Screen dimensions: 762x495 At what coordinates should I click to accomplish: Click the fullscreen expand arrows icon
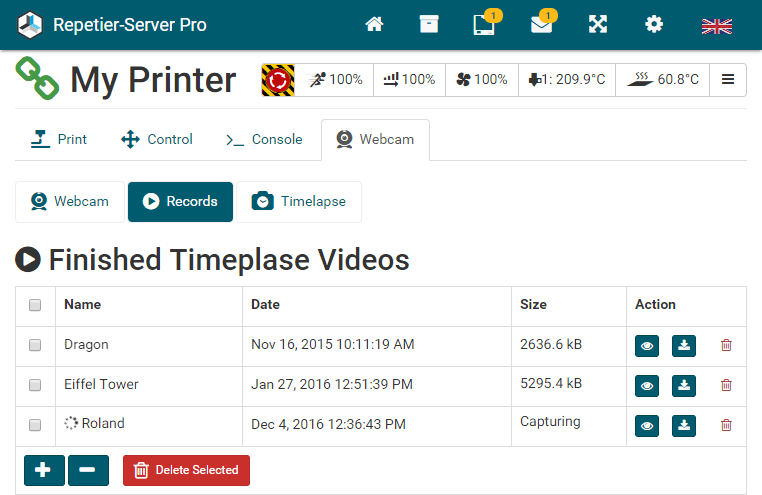(598, 25)
